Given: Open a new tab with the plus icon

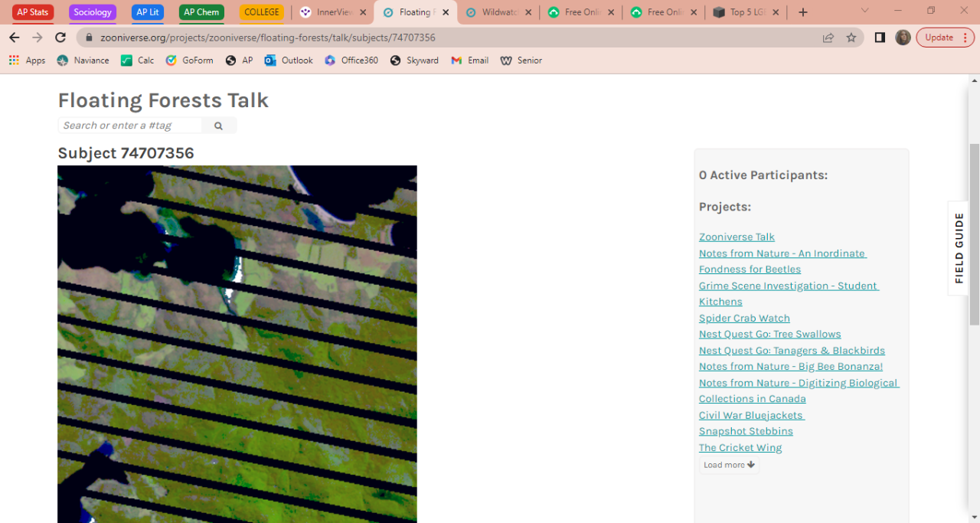Looking at the screenshot, I should [802, 12].
